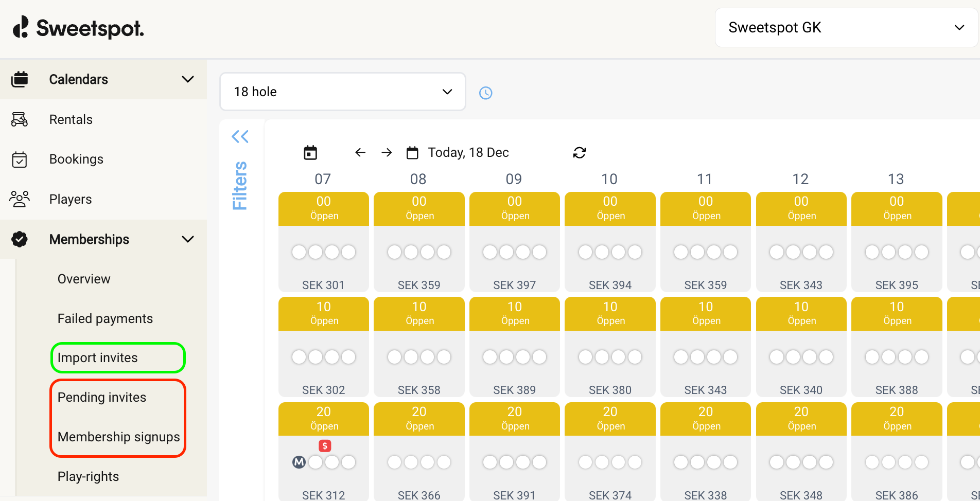980x501 pixels.
Task: Click the Bookings calendar-check icon
Action: point(20,159)
